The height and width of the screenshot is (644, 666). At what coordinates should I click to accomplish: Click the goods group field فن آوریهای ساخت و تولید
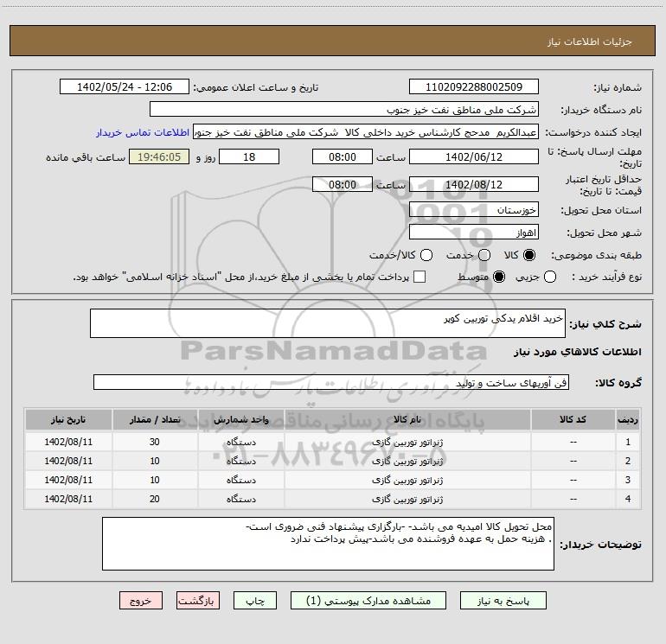click(331, 382)
